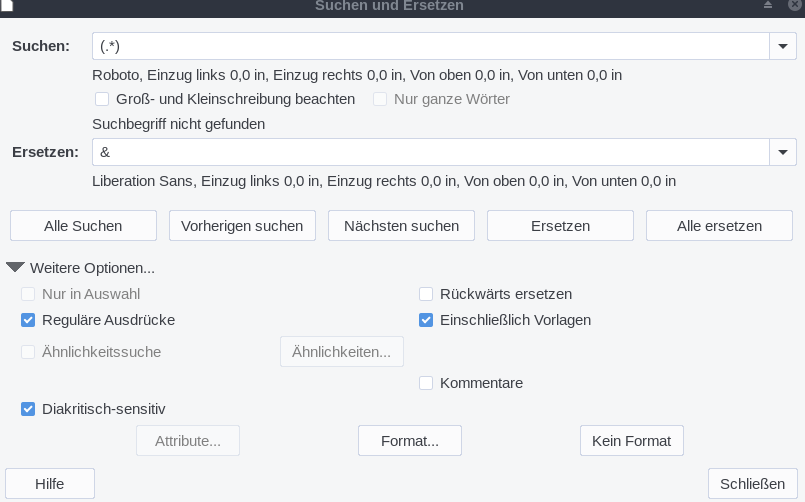Open the Ersetzen history dropdown arrow
805x502 pixels.
[x=782, y=152]
